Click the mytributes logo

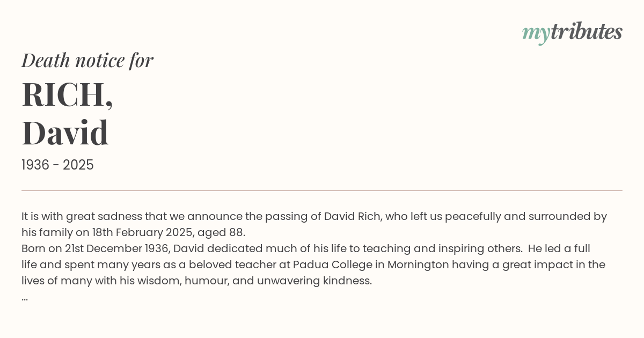[572, 33]
